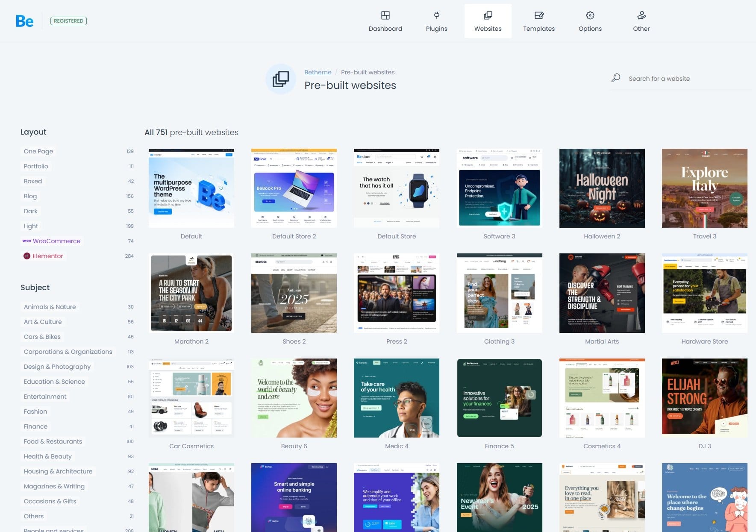Select the Websites tab label
Screen dimensions: 756x532
[488, 29]
